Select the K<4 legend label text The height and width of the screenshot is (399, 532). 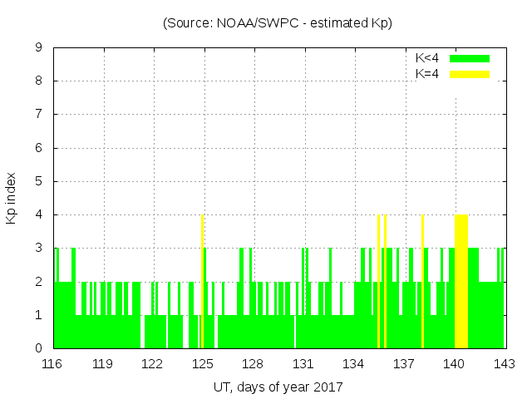[427, 58]
